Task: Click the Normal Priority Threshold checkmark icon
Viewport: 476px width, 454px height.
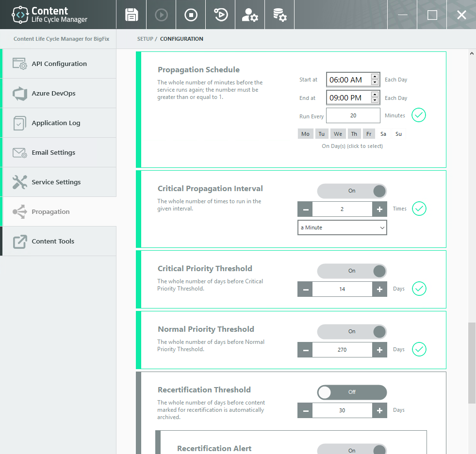Action: click(x=419, y=349)
